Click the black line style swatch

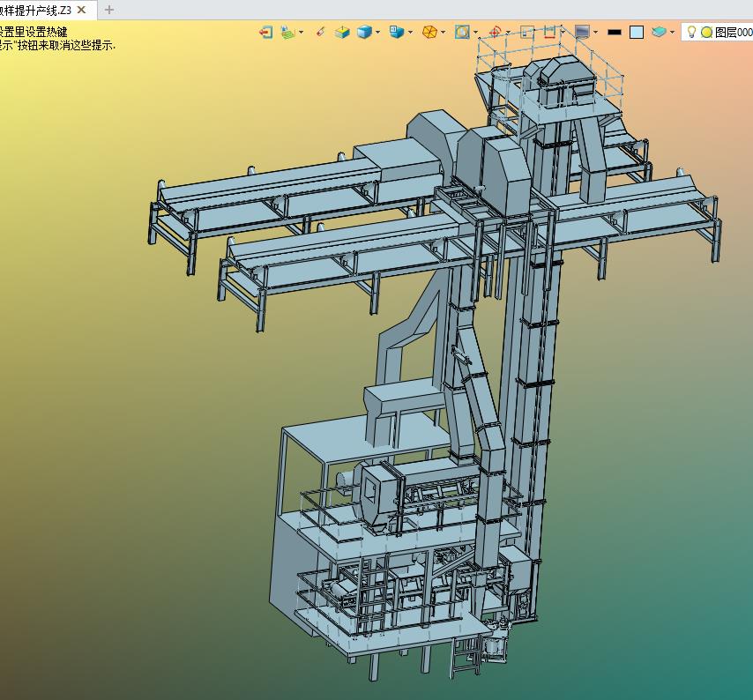point(615,32)
